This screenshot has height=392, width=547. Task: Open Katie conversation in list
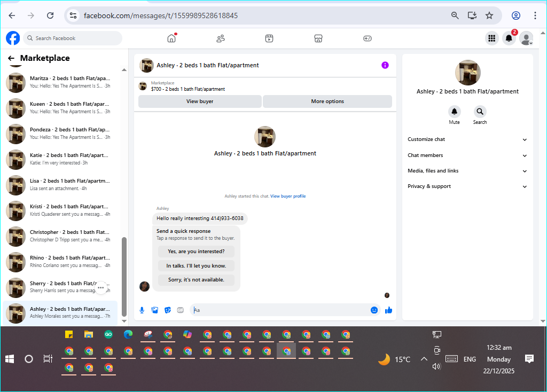[60, 159]
